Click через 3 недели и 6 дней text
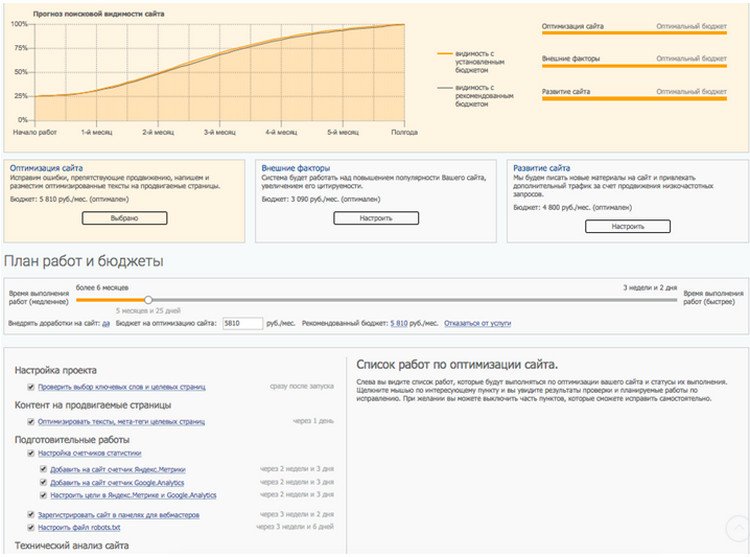750x557 pixels. [x=295, y=527]
